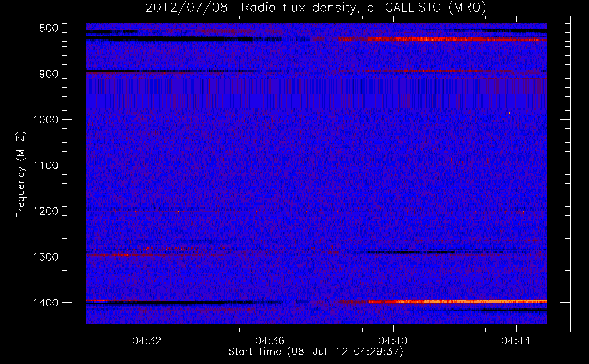The width and height of the screenshot is (589, 364).
Task: Select the time tick label 04:44
Action: pyautogui.click(x=516, y=341)
